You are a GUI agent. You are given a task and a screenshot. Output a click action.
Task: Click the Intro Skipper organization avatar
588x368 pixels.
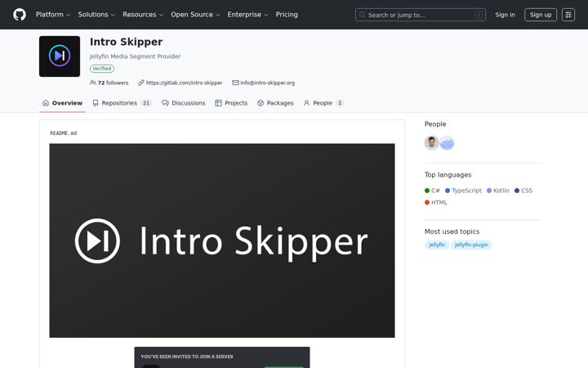pyautogui.click(x=60, y=56)
